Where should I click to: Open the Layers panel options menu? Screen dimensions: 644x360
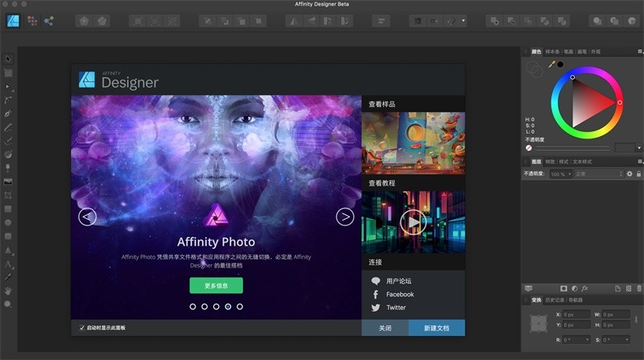tap(640, 162)
